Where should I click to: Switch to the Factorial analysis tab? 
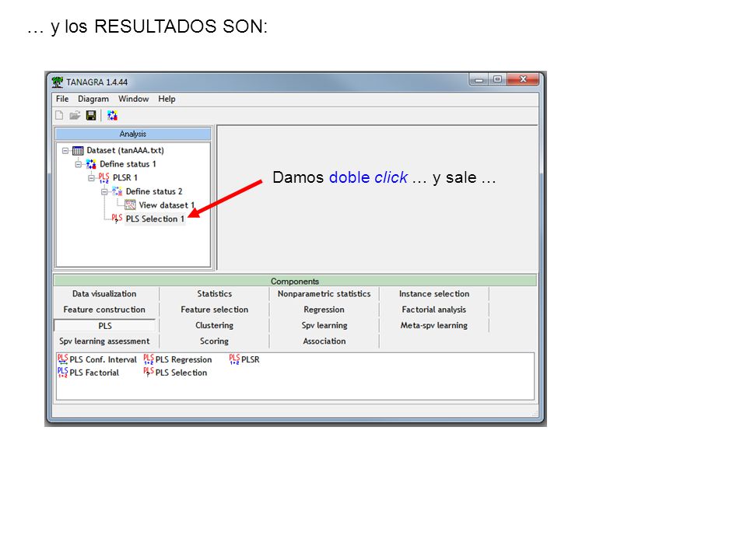434,310
